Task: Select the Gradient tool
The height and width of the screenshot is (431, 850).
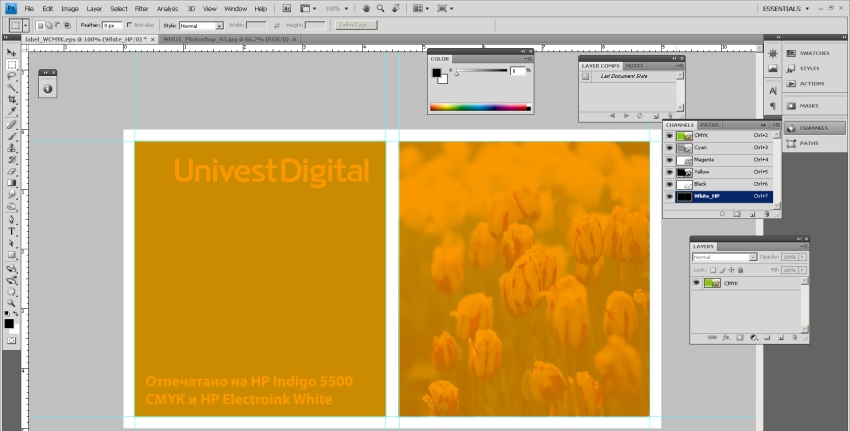Action: [x=11, y=183]
